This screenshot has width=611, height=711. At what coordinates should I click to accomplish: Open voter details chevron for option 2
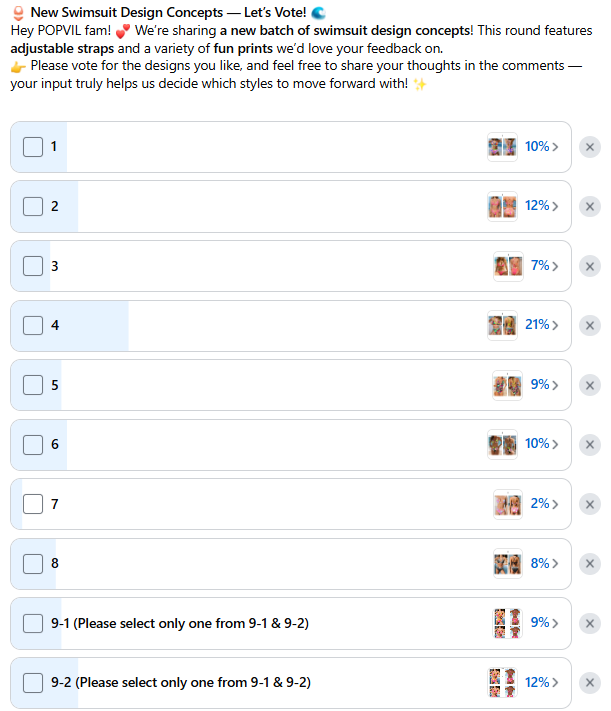pyautogui.click(x=555, y=207)
